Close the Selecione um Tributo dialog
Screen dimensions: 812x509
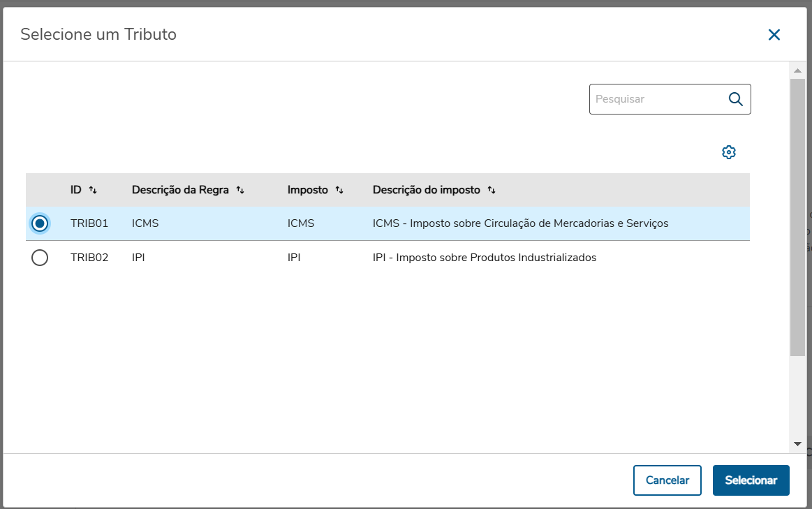[x=774, y=35]
